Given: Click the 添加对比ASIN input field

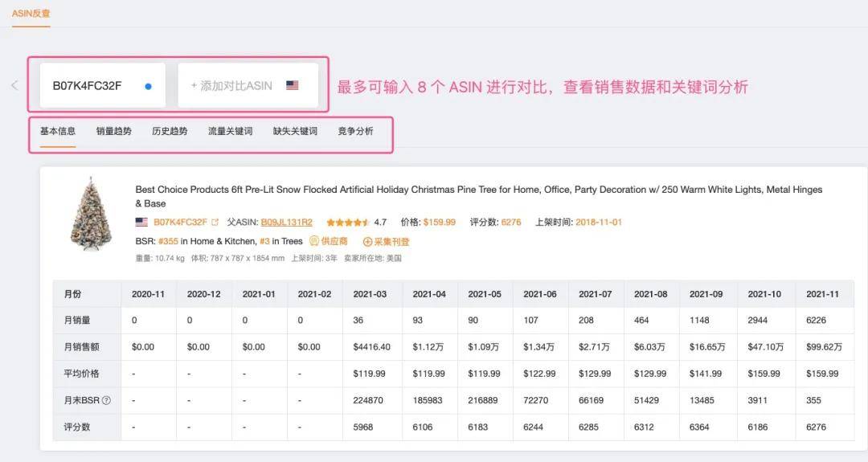Looking at the screenshot, I should tap(231, 86).
